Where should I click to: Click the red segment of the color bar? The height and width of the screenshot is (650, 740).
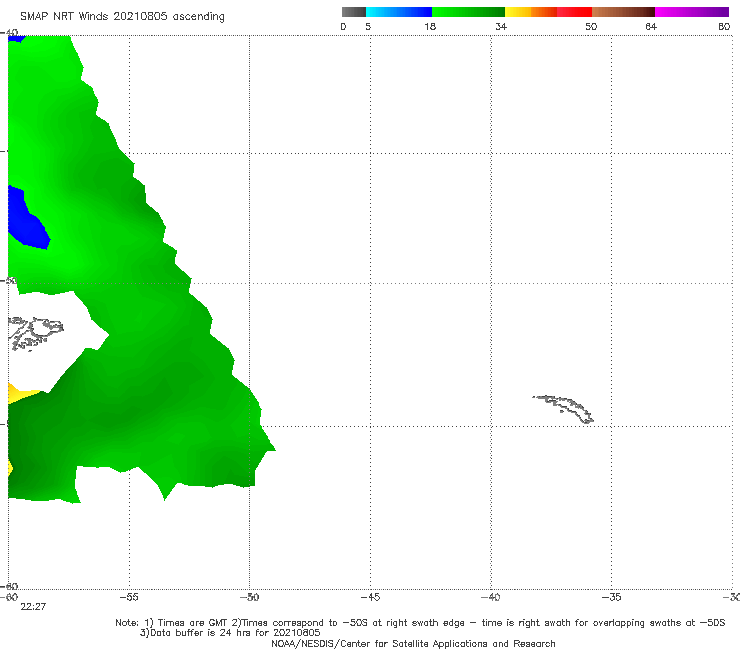coord(574,12)
